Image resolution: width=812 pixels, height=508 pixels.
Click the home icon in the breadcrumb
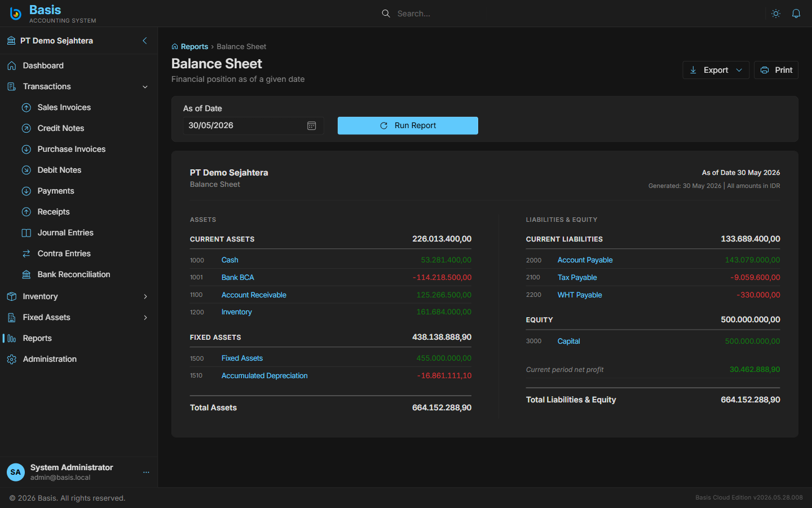coord(175,47)
